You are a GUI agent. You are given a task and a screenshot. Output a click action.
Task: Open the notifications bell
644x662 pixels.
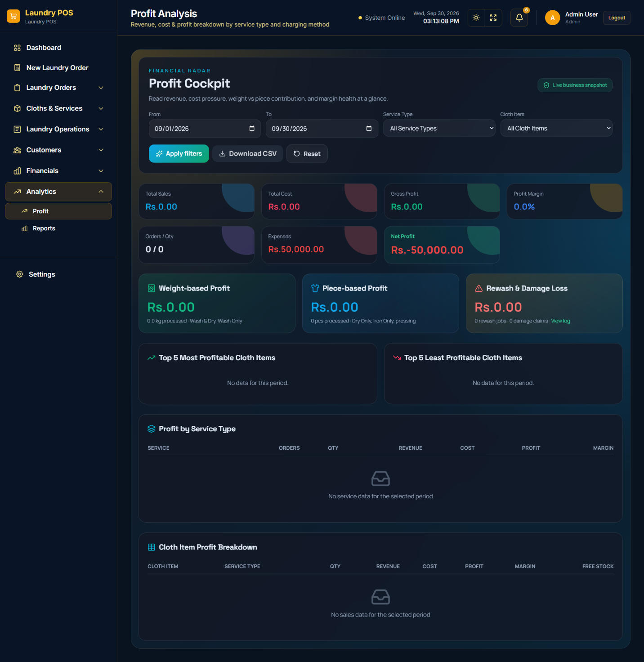pyautogui.click(x=519, y=18)
